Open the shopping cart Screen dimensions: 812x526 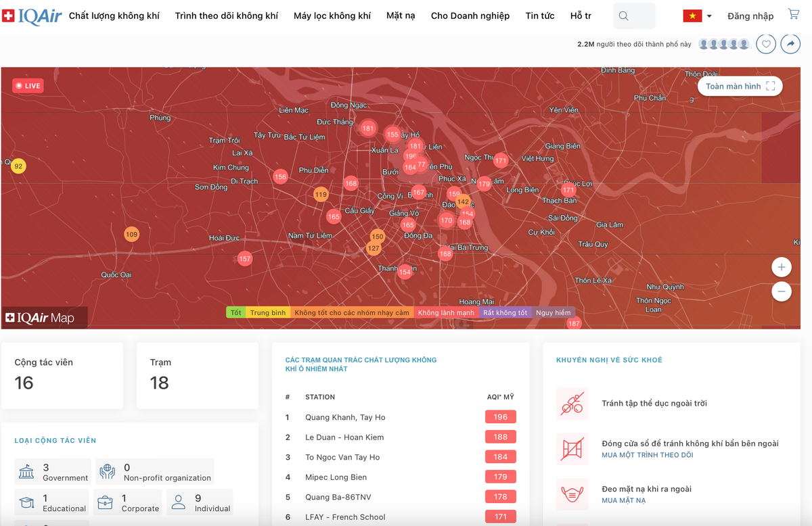pos(794,14)
